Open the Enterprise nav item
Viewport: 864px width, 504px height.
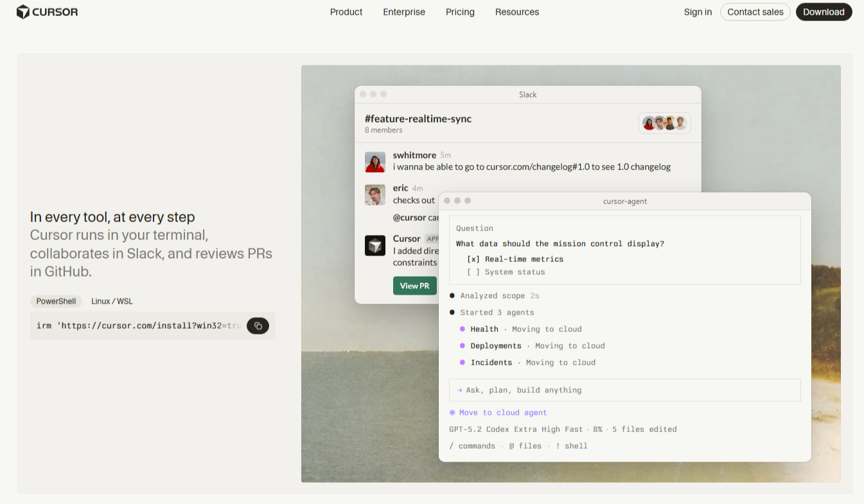click(x=404, y=12)
